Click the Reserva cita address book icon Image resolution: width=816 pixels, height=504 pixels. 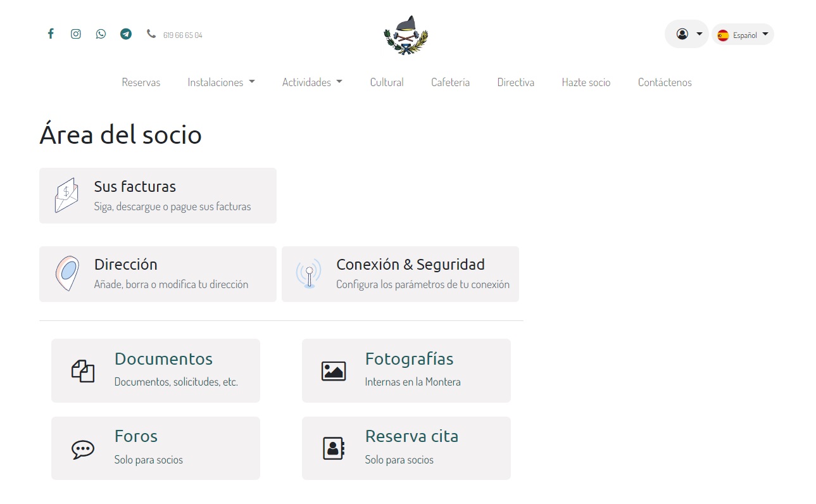point(334,448)
